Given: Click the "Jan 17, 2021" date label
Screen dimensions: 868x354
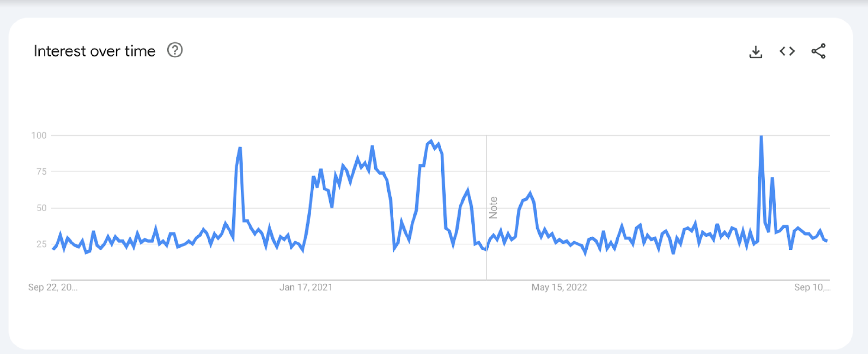Looking at the screenshot, I should (306, 287).
